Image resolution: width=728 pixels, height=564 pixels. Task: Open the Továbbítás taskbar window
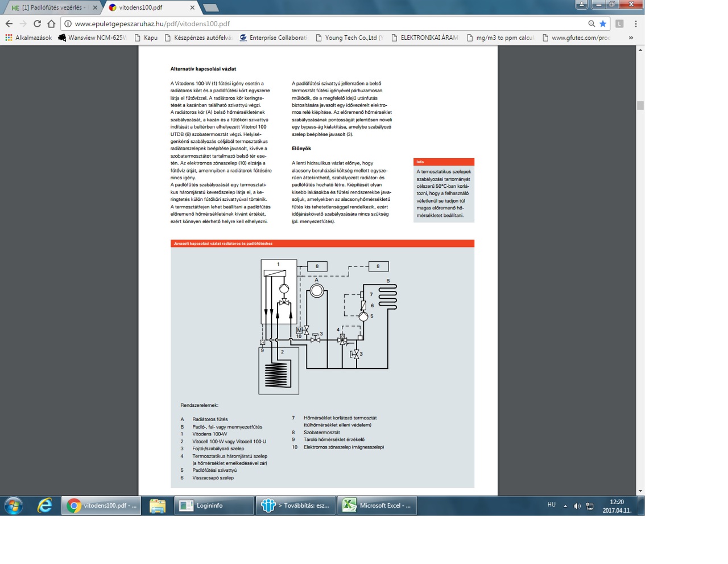click(296, 505)
